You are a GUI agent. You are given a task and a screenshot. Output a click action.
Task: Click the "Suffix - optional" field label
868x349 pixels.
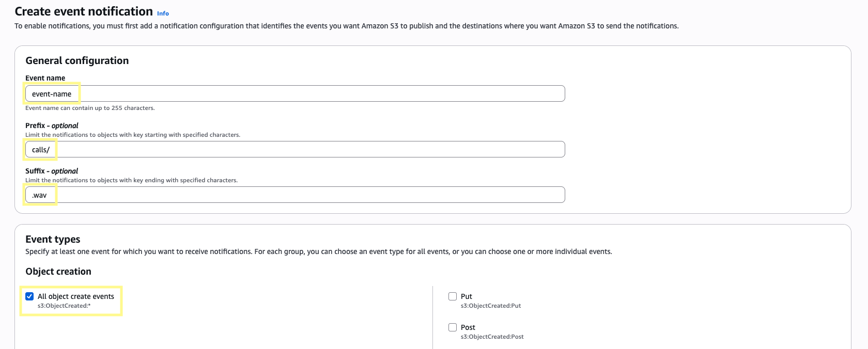[52, 171]
